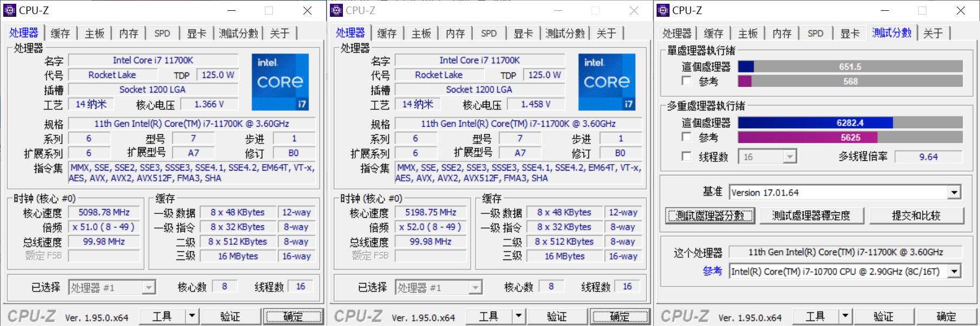Click 99.98 MHz bus speed in middle window
This screenshot has width=980, height=326.
pos(431,242)
